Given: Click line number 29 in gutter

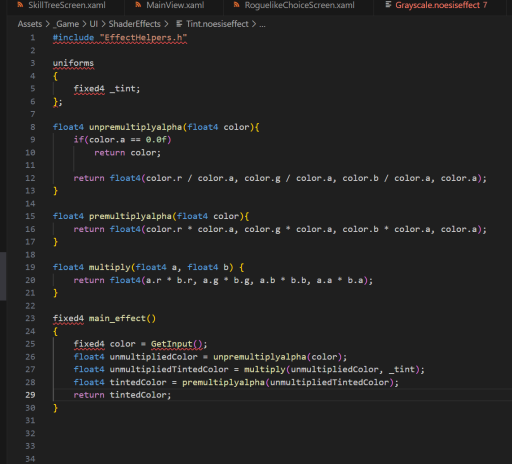Looking at the screenshot, I should point(30,395).
